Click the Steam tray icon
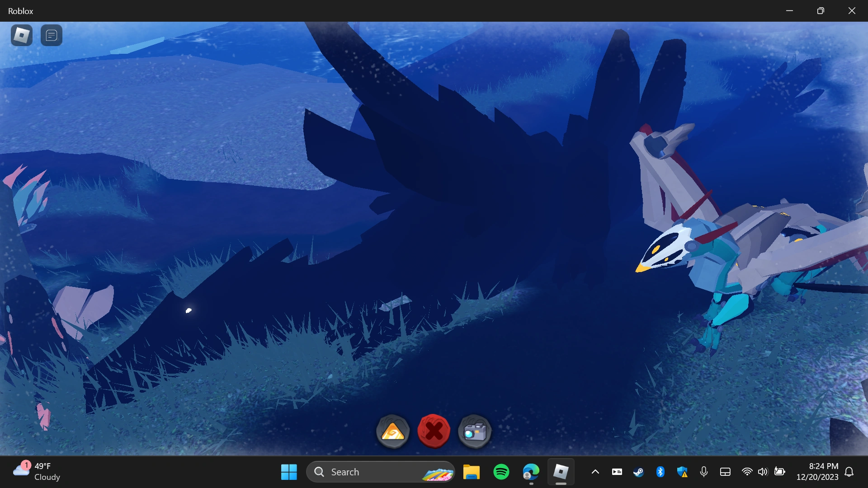Screen dimensions: 868x488 pyautogui.click(x=638, y=472)
